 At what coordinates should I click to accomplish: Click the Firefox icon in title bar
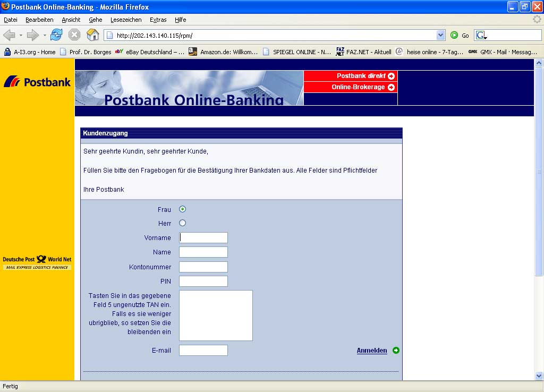pyautogui.click(x=5, y=6)
